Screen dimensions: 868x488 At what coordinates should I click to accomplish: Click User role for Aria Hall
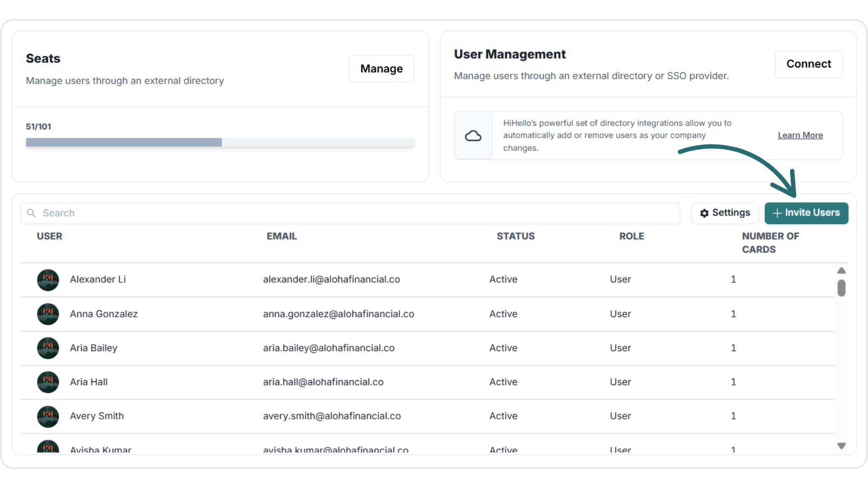pyautogui.click(x=620, y=382)
